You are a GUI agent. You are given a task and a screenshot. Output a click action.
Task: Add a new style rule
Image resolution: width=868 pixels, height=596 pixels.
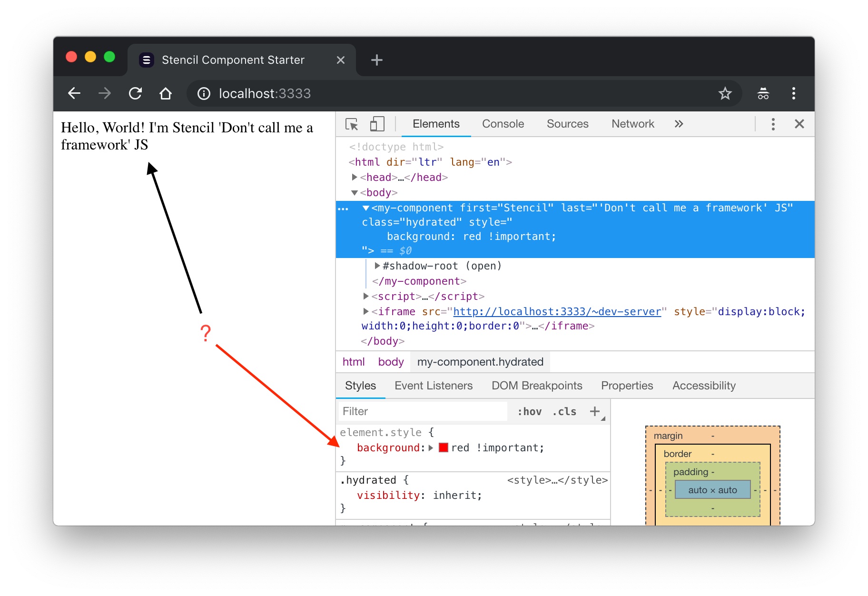595,411
